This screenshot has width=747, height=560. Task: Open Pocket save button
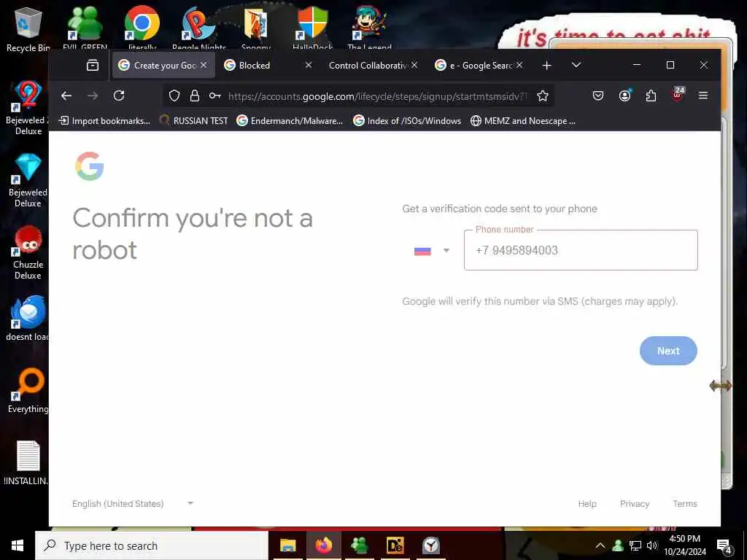(598, 96)
